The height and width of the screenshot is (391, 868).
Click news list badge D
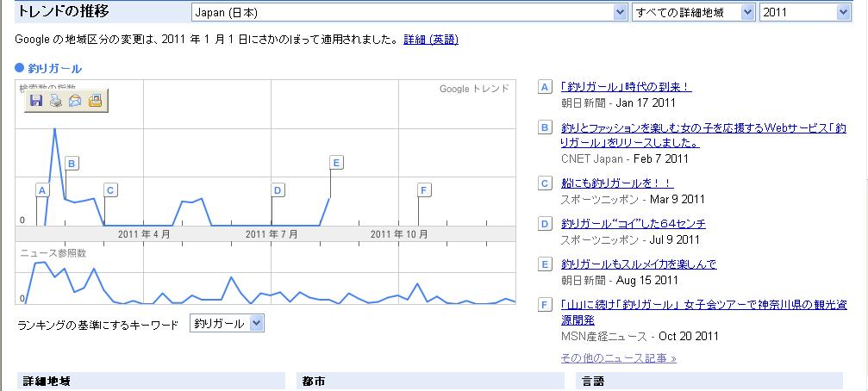545,223
